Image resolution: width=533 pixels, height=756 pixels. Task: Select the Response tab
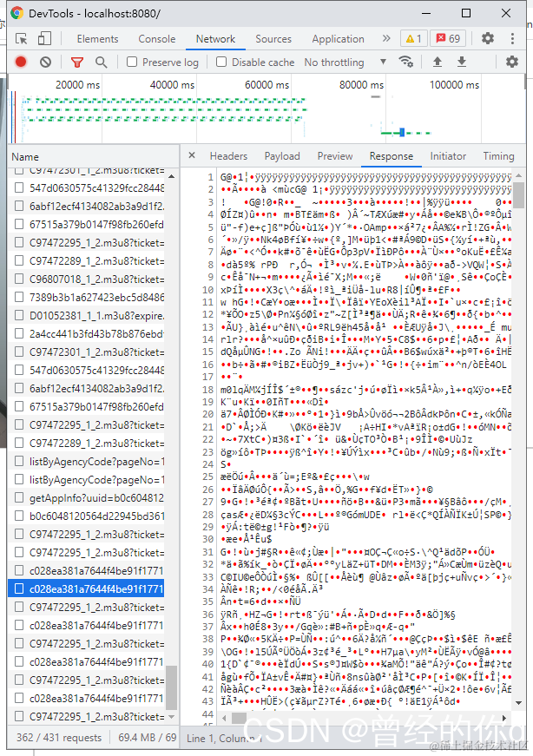pos(392,156)
